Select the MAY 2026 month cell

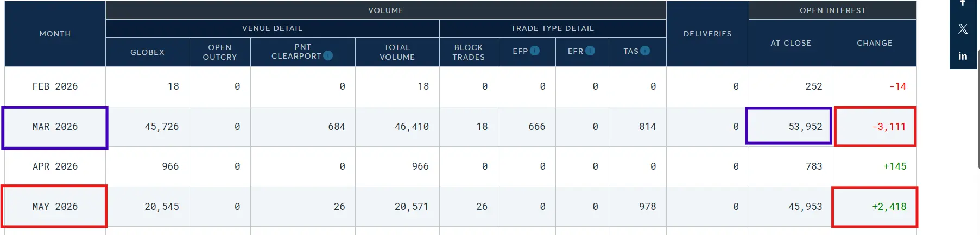[x=54, y=207]
